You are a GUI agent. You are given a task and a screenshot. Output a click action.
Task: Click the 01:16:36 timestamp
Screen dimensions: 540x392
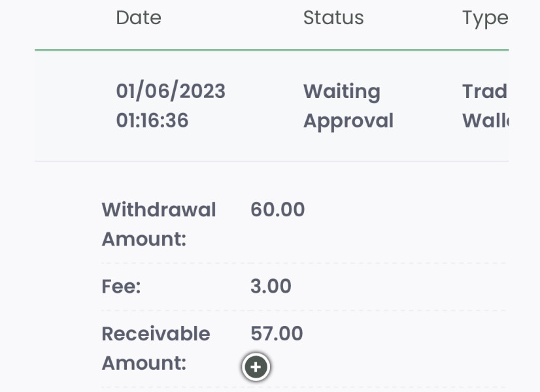152,121
